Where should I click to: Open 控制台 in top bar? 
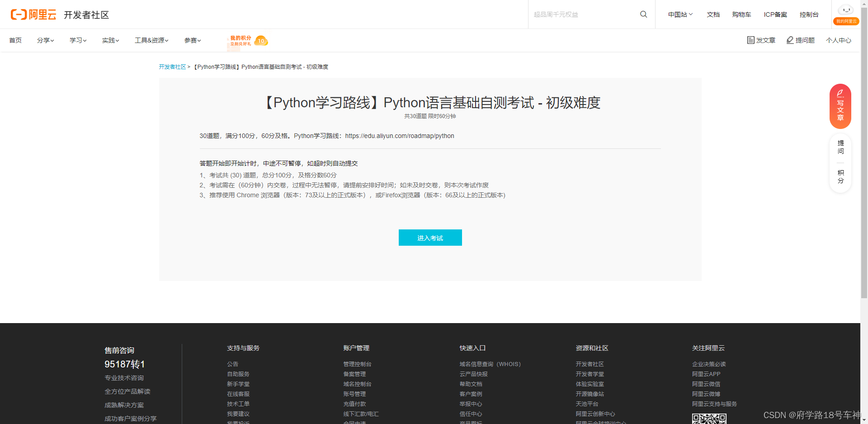pyautogui.click(x=809, y=14)
